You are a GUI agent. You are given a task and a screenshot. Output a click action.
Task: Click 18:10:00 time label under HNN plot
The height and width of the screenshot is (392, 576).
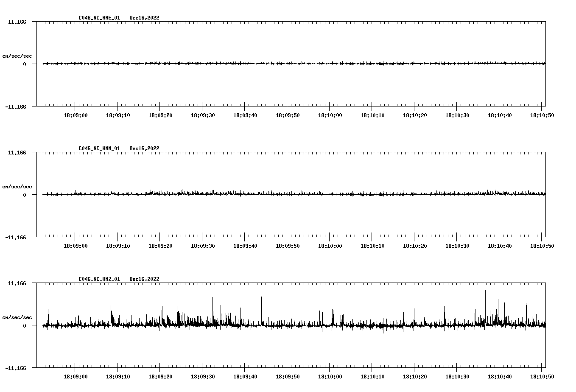pos(330,246)
